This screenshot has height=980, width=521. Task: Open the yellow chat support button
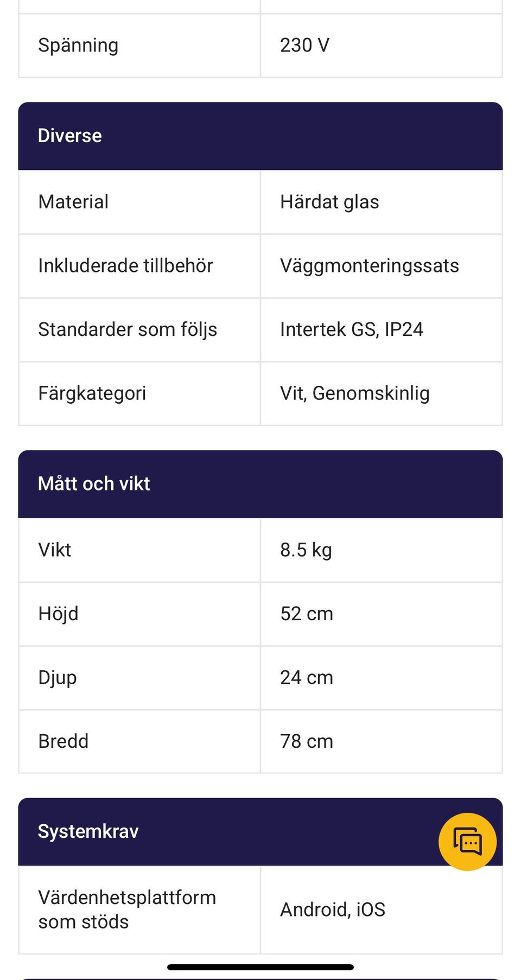point(467,842)
